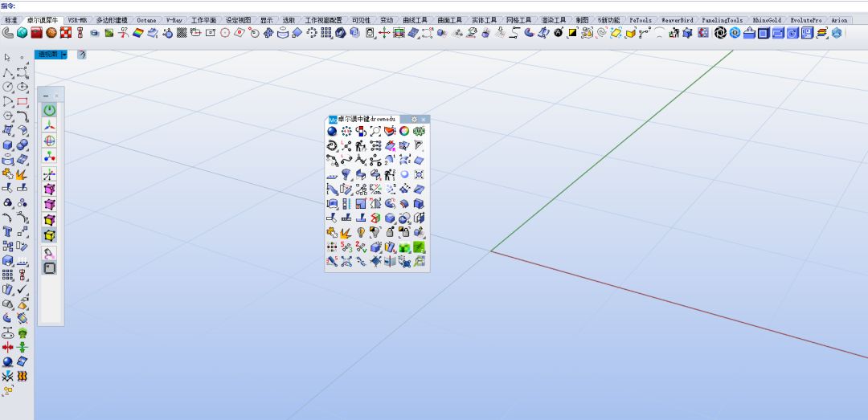Click the rainbow curvature surface icon in top toolbar

138,33
